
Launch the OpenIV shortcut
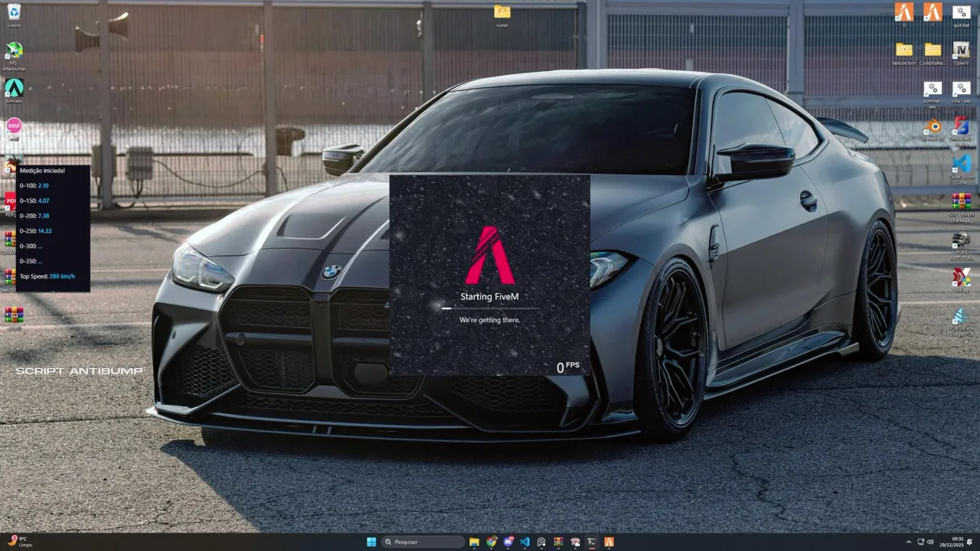[962, 54]
